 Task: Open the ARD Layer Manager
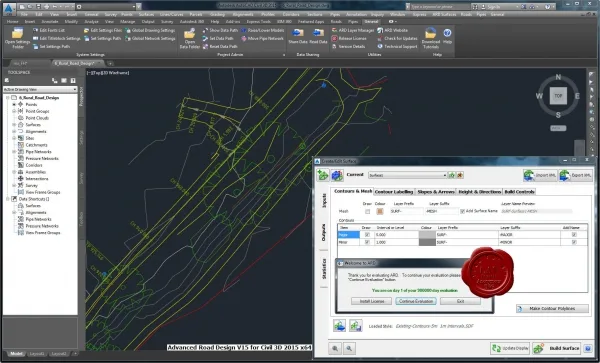[x=352, y=30]
